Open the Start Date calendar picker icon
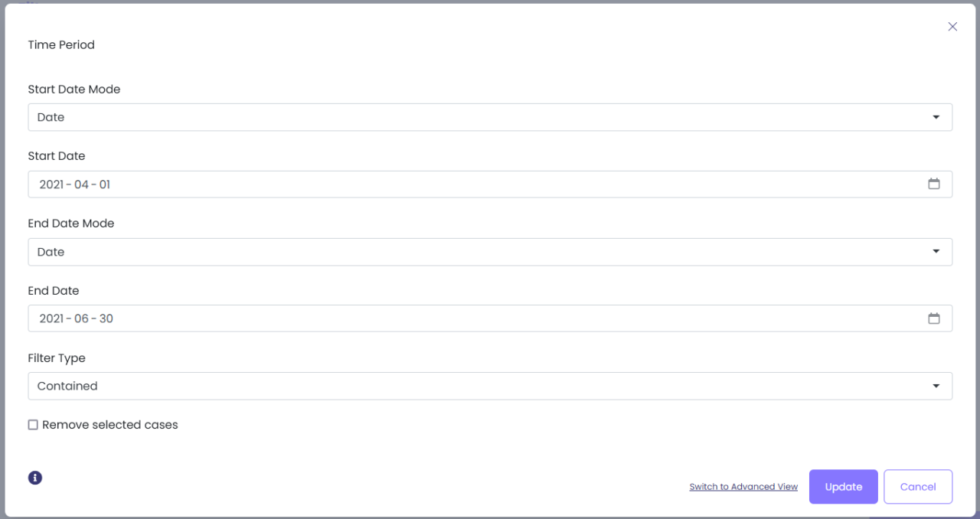The image size is (980, 519). 933,184
